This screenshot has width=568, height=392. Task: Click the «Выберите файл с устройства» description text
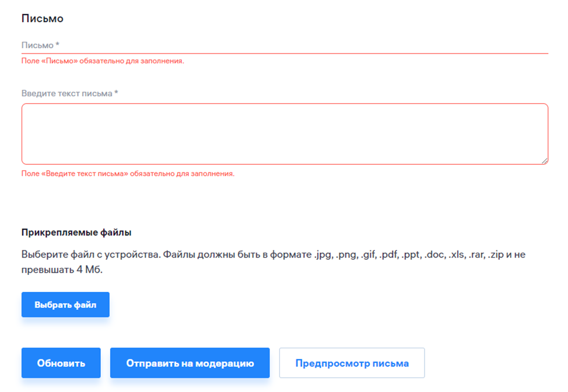click(91, 255)
